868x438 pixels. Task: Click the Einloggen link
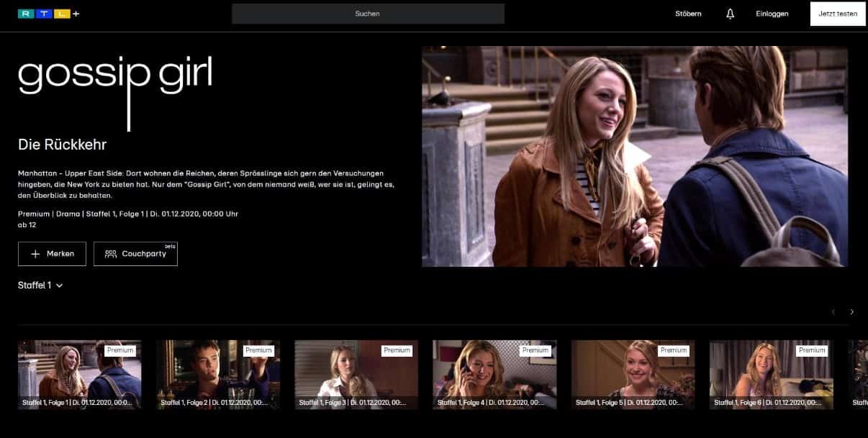[772, 14]
